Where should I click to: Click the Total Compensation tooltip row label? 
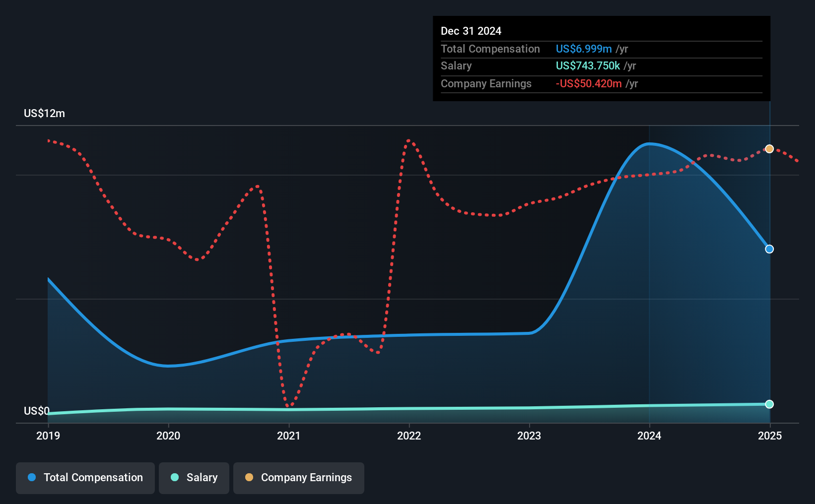pyautogui.click(x=490, y=49)
